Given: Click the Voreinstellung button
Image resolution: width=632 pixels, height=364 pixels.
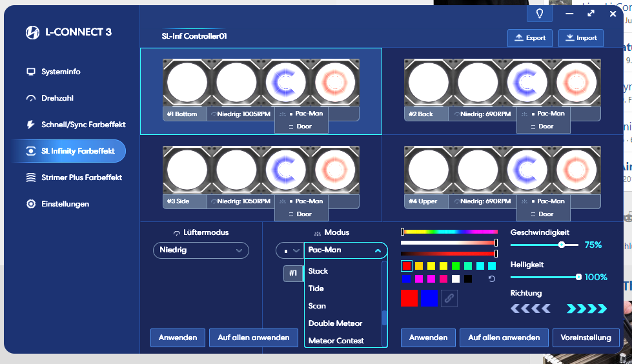Looking at the screenshot, I should click(x=586, y=338).
